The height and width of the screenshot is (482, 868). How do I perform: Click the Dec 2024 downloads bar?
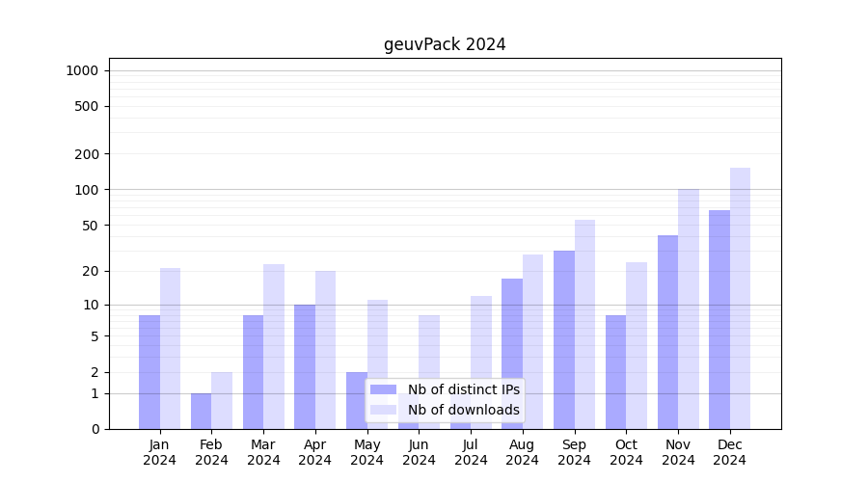740,298
